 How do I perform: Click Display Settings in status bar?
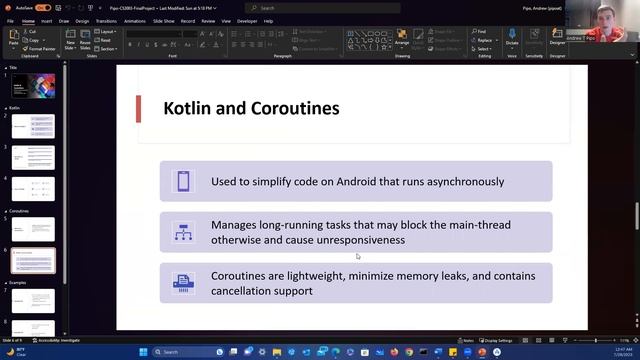[x=496, y=340]
